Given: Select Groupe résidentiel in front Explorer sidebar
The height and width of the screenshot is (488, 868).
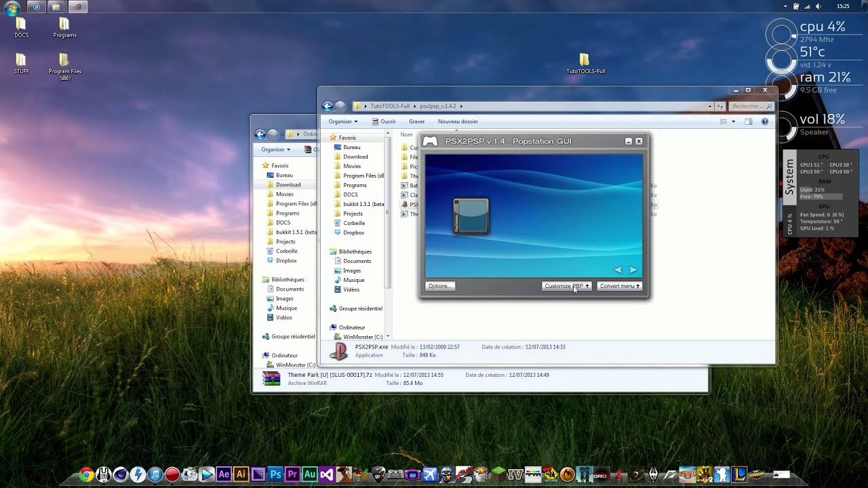Looking at the screenshot, I should coord(355,308).
